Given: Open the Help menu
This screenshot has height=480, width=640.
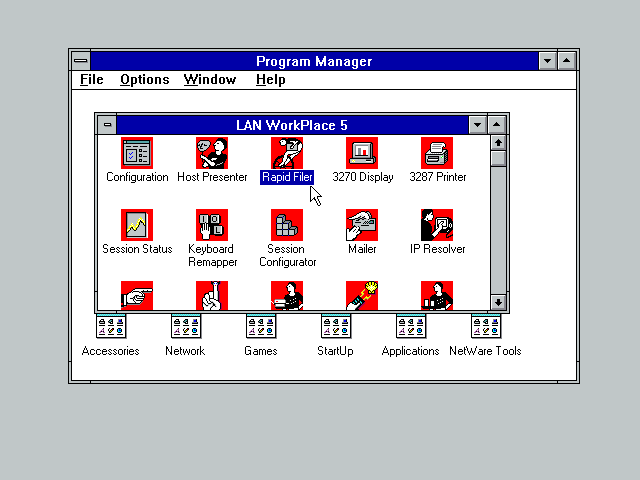Looking at the screenshot, I should click(x=271, y=80).
